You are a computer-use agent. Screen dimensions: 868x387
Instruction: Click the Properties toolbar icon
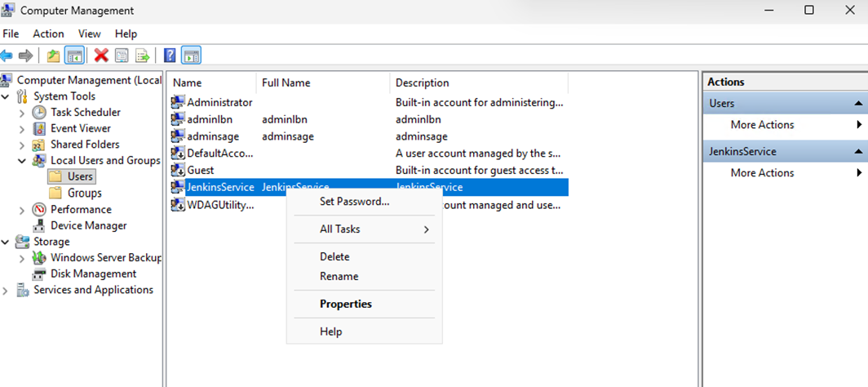(122, 56)
